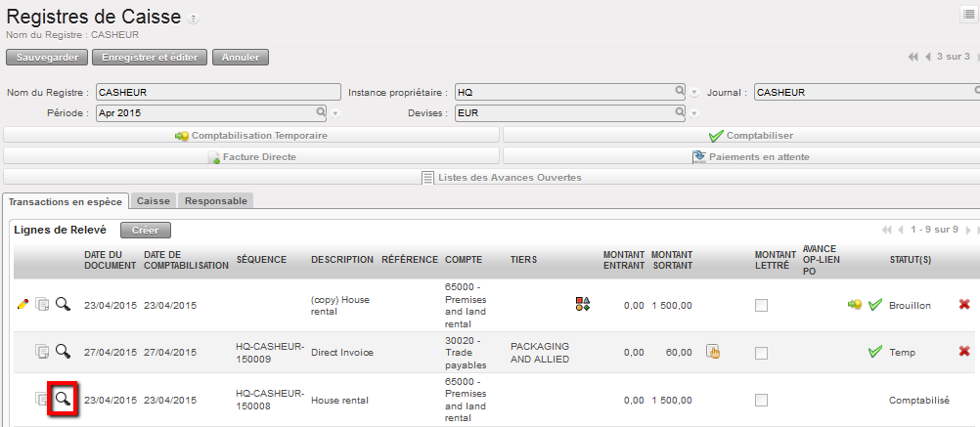The image size is (980, 427).
Task: Click green check icon on Temp row
Action: pos(874,352)
